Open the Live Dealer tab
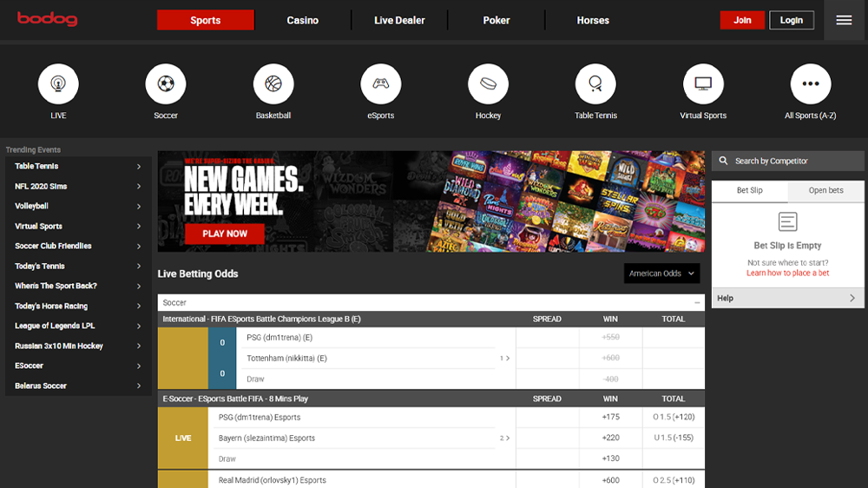The width and height of the screenshot is (868, 488). (399, 20)
